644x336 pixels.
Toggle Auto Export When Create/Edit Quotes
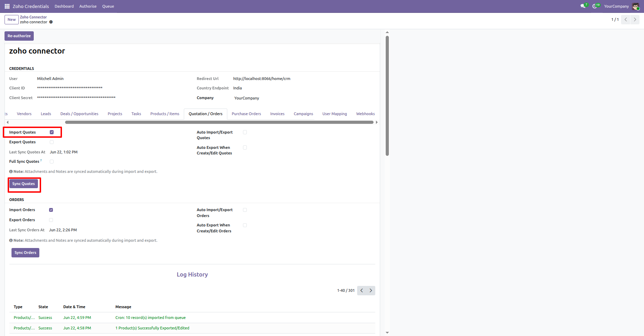(x=245, y=147)
